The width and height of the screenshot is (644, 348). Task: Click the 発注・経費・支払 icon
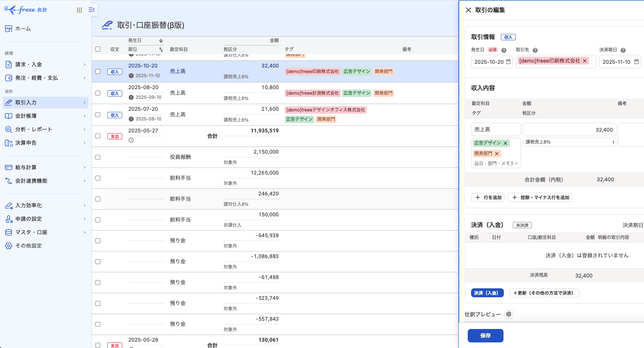click(9, 78)
